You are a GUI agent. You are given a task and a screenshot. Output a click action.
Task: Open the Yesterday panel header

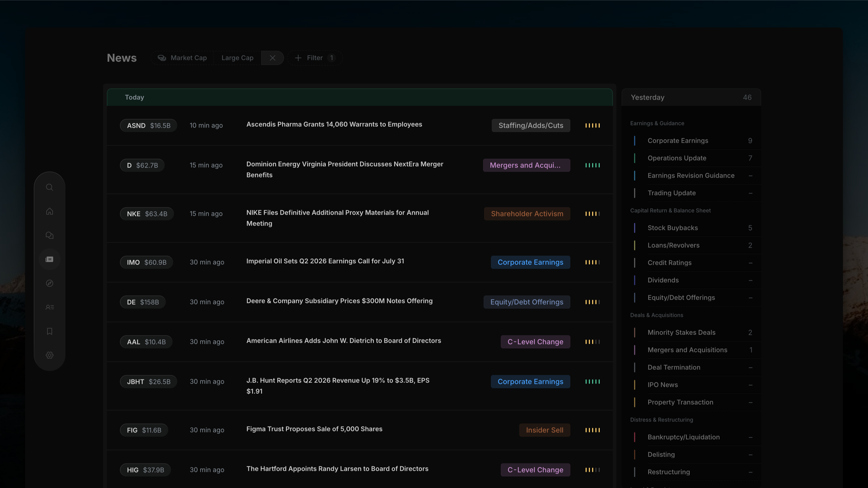(x=691, y=97)
